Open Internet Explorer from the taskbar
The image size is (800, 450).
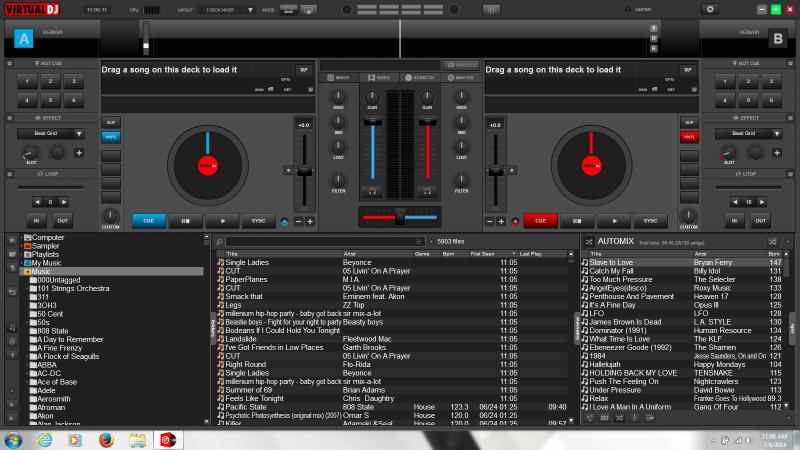45,440
